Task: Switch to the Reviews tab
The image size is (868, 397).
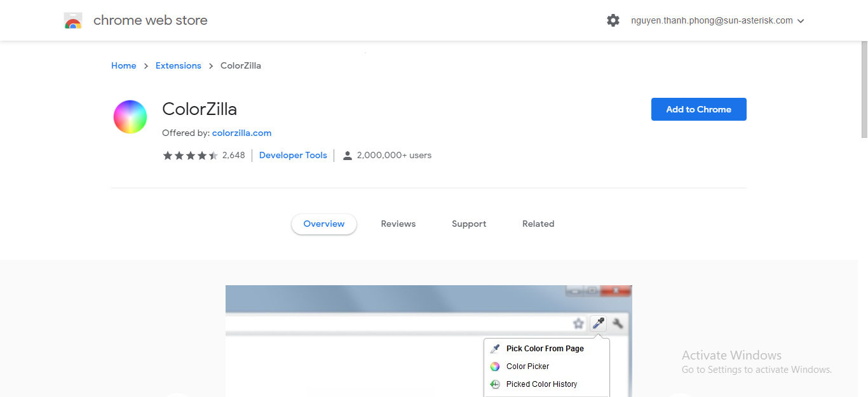Action: (x=398, y=224)
